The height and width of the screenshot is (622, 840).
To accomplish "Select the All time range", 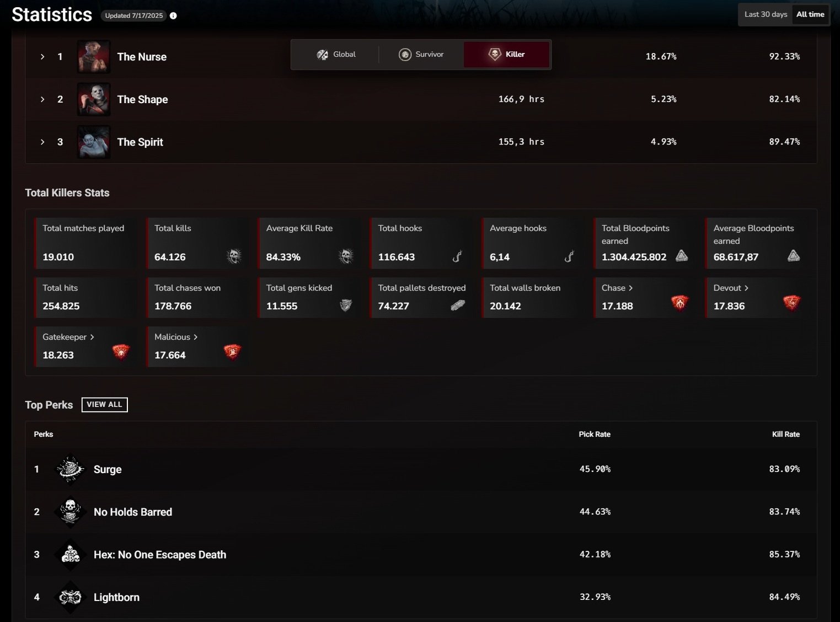I will tap(810, 15).
